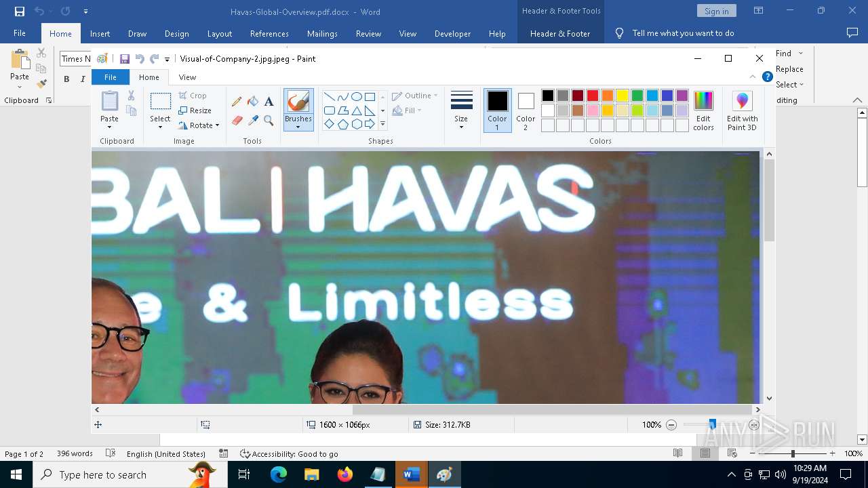Click the rectangular Select tool in Paint
868x488 pixels.
tap(161, 102)
